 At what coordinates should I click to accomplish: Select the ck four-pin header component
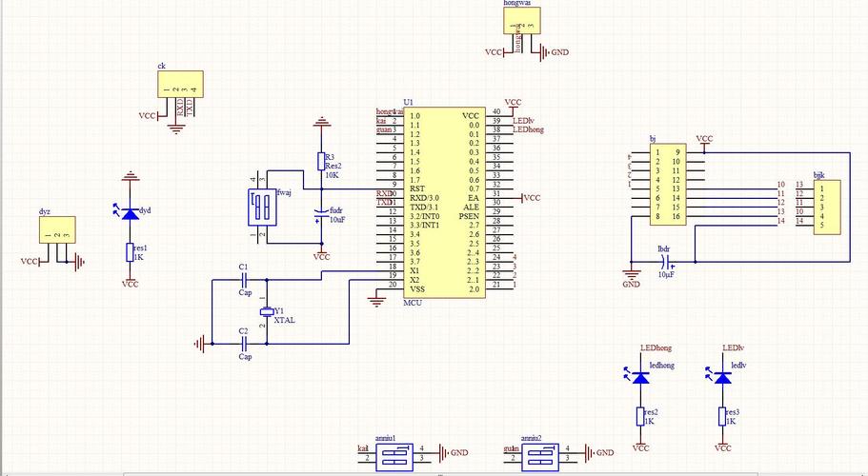(x=180, y=84)
